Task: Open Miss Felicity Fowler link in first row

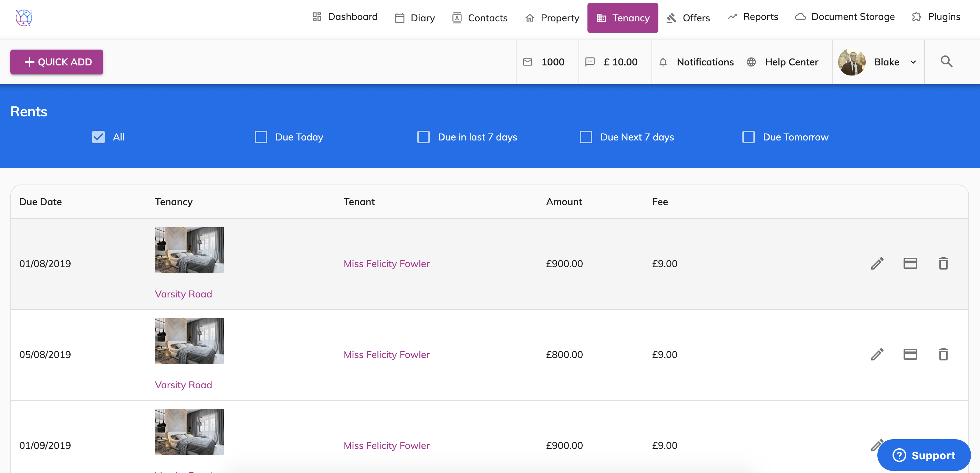Action: click(x=386, y=263)
